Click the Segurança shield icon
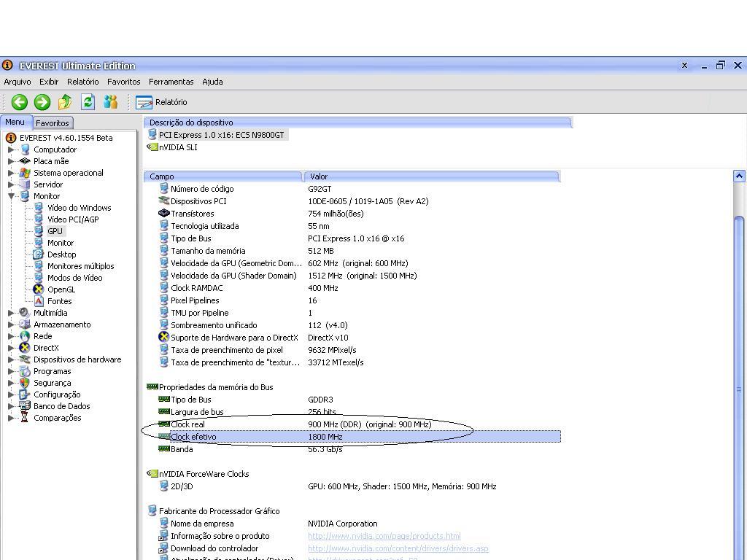 (25, 383)
